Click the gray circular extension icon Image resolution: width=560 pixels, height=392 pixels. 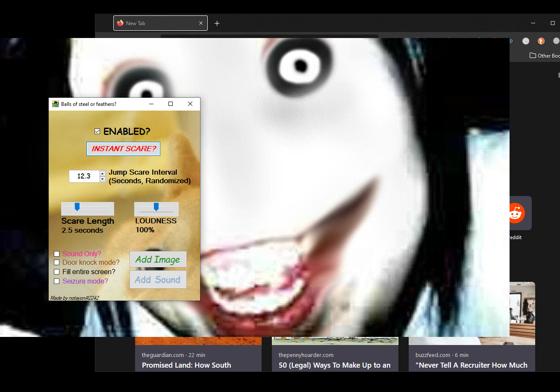[525, 41]
